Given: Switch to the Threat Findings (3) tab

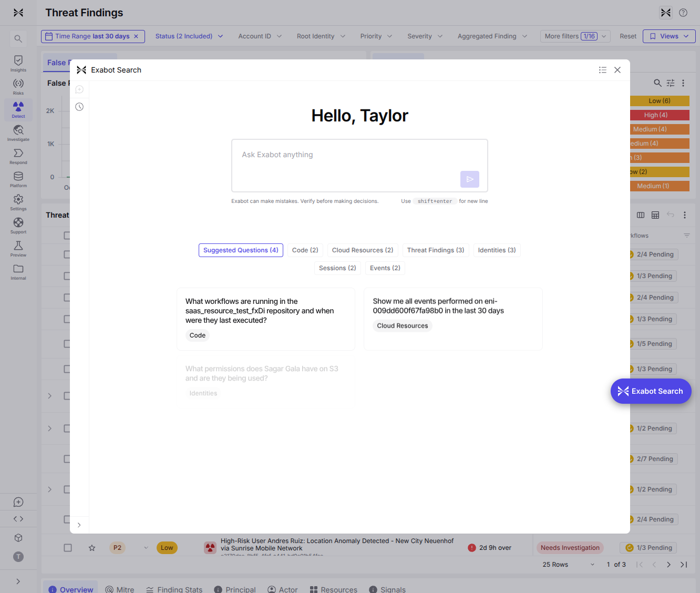Looking at the screenshot, I should point(436,250).
